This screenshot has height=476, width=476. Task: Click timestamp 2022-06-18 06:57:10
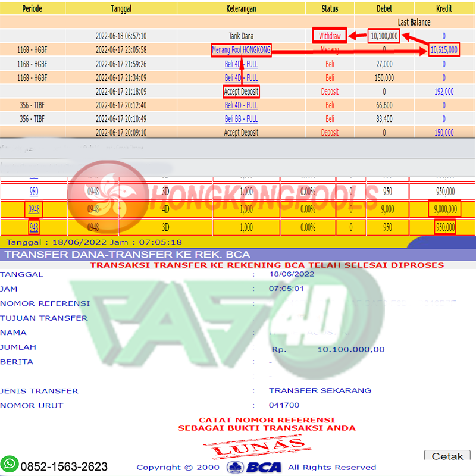pyautogui.click(x=121, y=36)
